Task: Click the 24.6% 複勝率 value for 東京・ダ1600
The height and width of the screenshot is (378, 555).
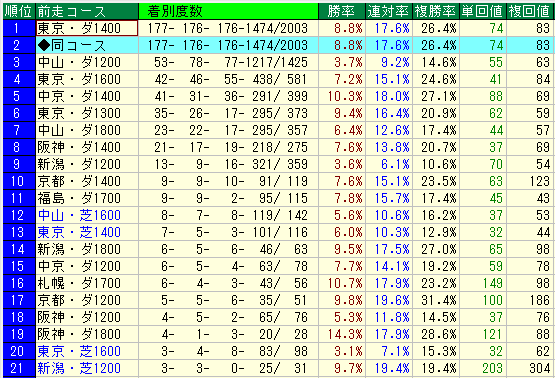Action: 436,79
